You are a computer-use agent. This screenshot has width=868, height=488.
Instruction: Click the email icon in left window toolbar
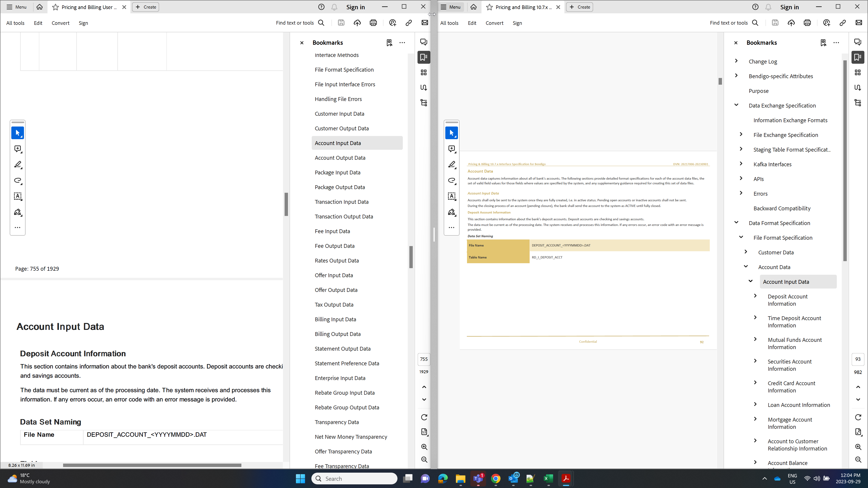pos(425,23)
